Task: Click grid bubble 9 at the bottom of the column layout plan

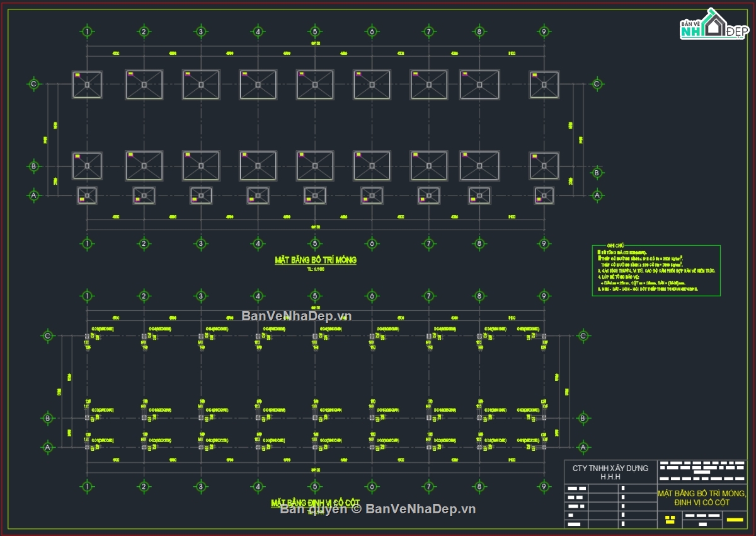Action: pyautogui.click(x=544, y=486)
